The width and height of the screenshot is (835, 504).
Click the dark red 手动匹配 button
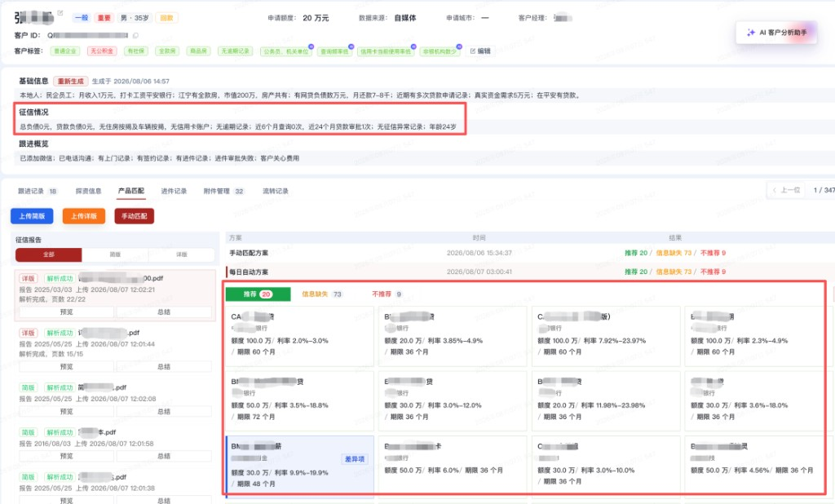(x=135, y=216)
